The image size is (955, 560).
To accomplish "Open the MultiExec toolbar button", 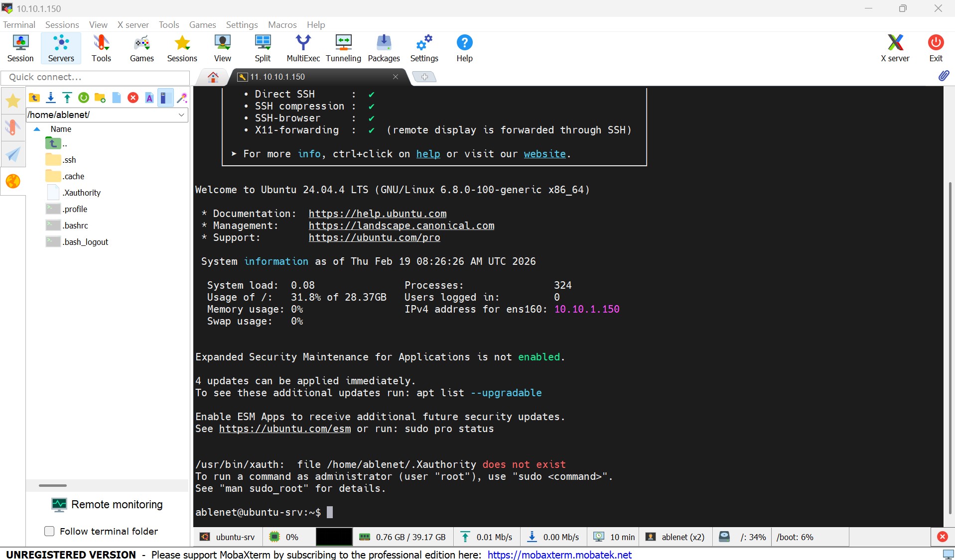I will click(x=303, y=48).
